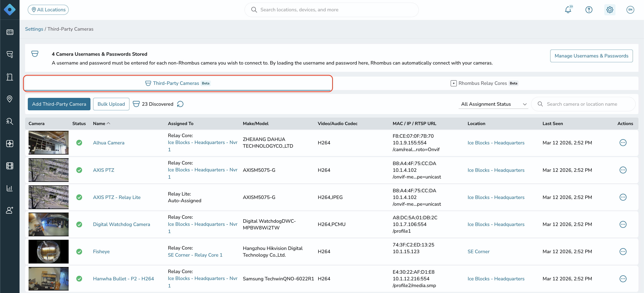
Task: Open the All Locations selector
Action: coord(48,10)
